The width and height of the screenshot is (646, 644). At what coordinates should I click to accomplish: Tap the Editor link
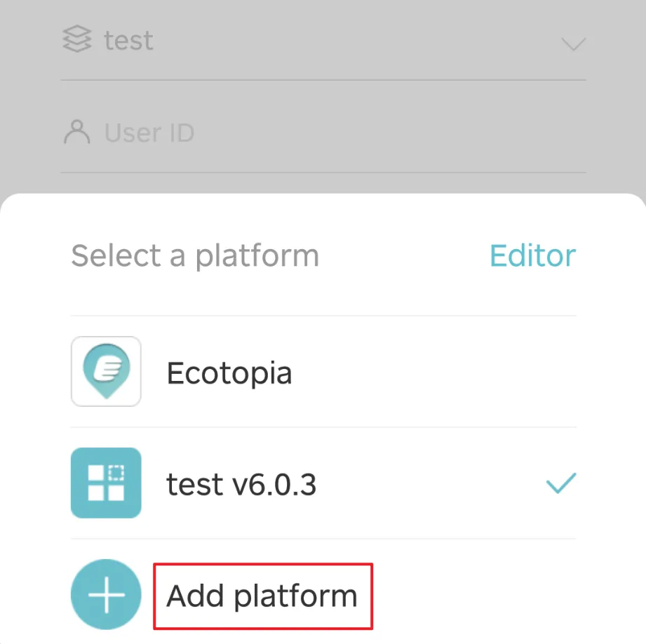pyautogui.click(x=532, y=255)
